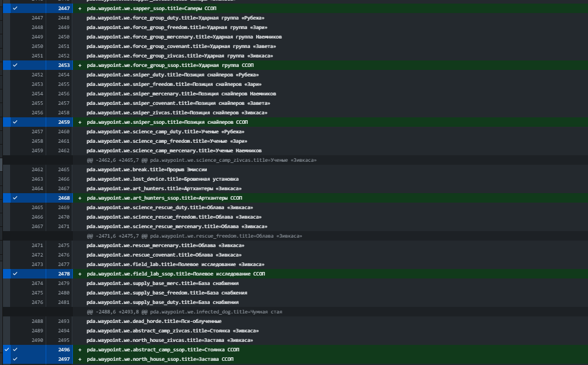
Task: Uncheck the checkmark for added line 2447
Action: click(15, 8)
